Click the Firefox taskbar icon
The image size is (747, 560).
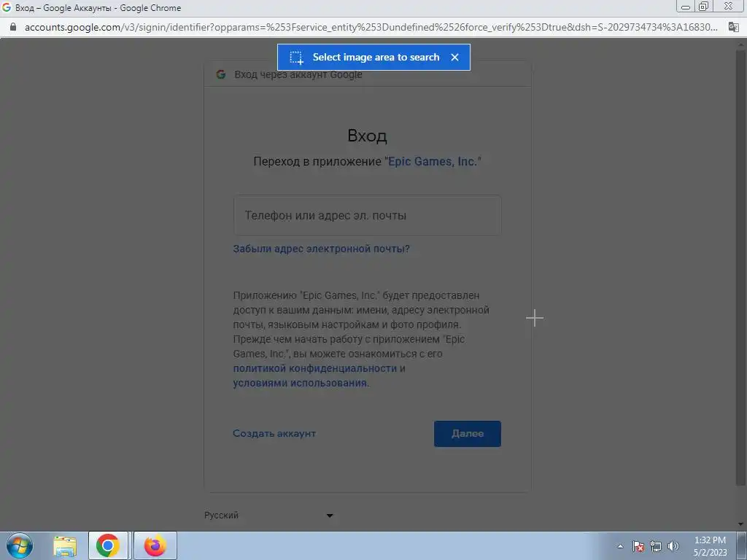point(155,545)
